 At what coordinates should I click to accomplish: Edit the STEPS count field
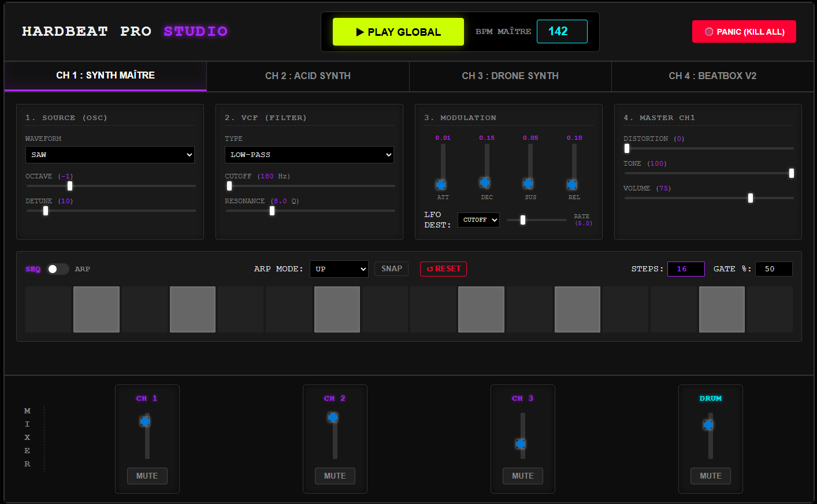point(686,268)
